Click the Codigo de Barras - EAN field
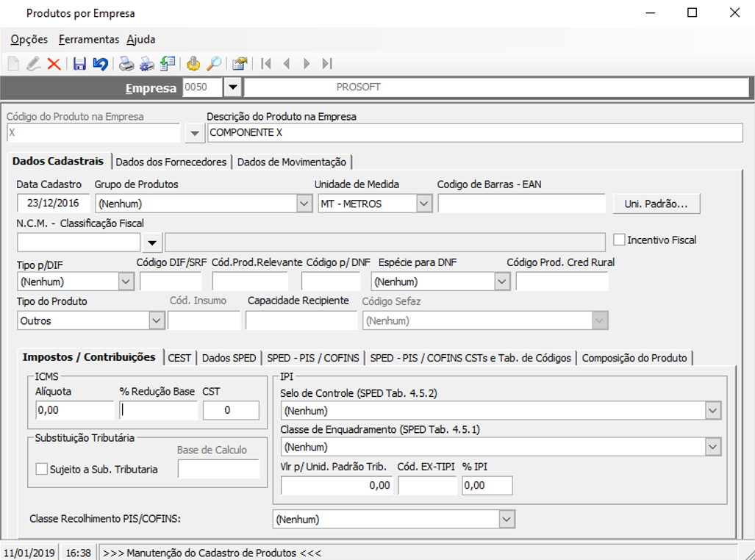 521,203
